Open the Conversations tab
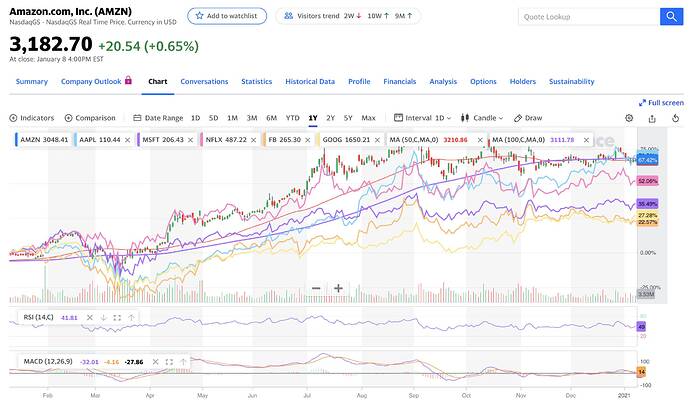Viewport: 690px width, 404px height. click(204, 81)
